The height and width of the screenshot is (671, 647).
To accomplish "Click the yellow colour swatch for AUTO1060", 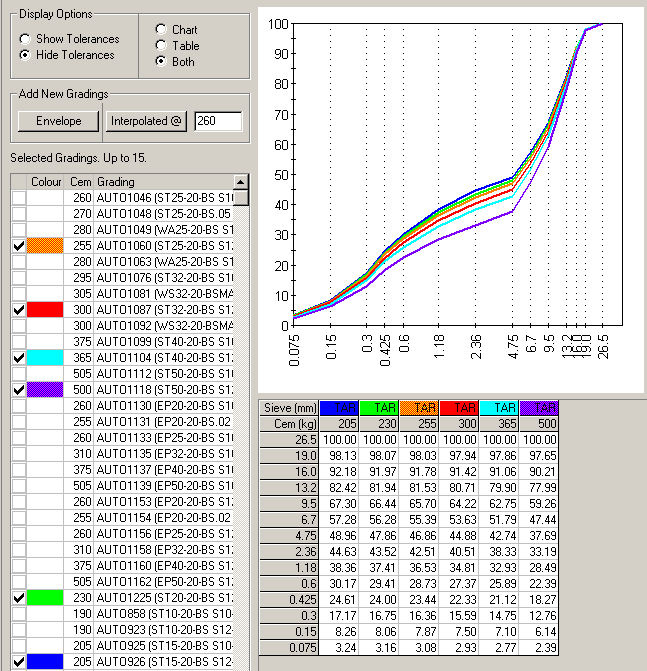I will coord(47,246).
